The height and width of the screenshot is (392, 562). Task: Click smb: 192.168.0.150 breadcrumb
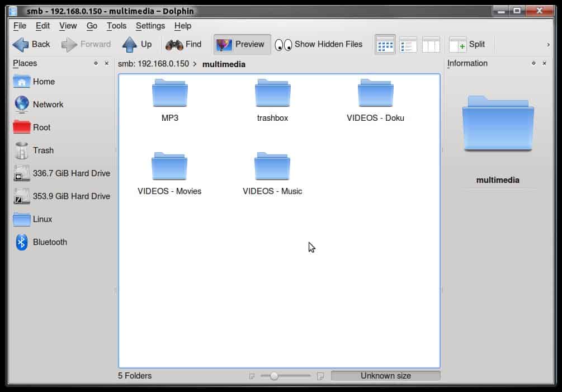tap(153, 64)
